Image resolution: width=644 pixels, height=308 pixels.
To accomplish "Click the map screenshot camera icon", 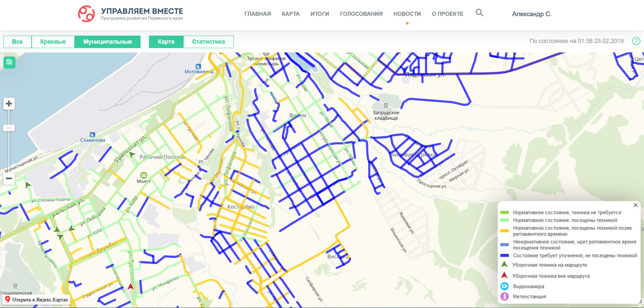I will click(9, 62).
